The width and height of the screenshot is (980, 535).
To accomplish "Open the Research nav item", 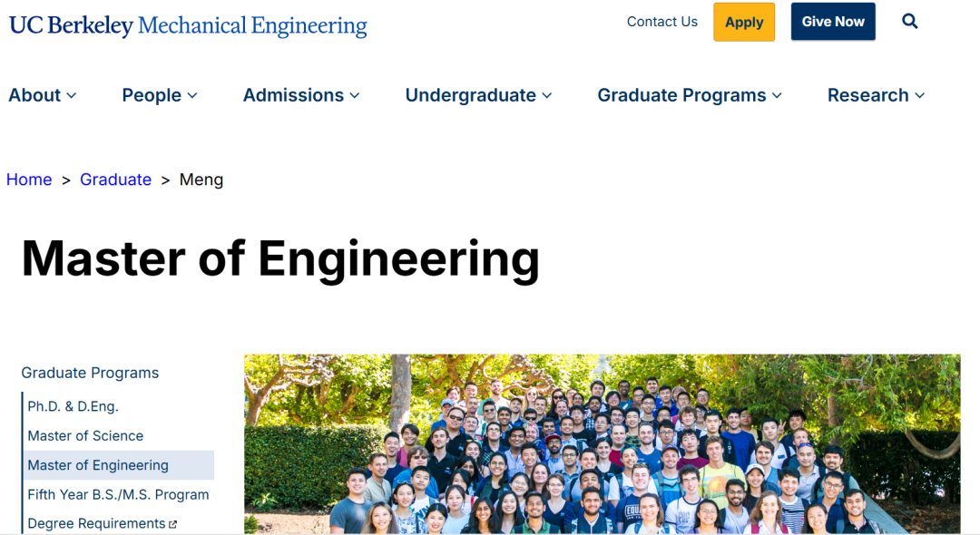I will tap(868, 95).
